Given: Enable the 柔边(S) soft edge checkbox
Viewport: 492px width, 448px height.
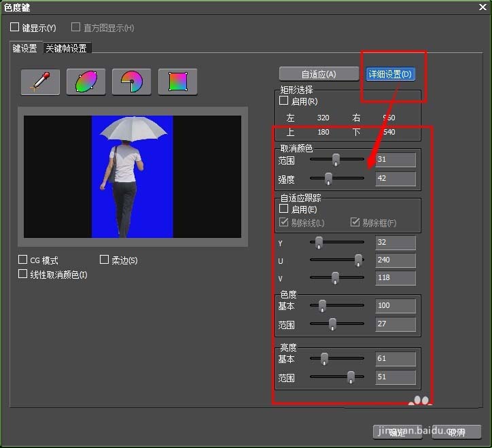Looking at the screenshot, I should click(104, 259).
